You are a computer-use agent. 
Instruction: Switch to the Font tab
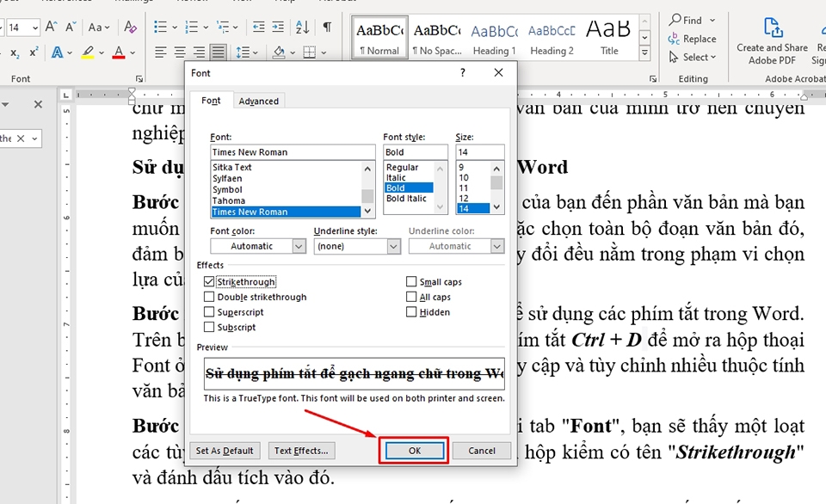point(211,101)
